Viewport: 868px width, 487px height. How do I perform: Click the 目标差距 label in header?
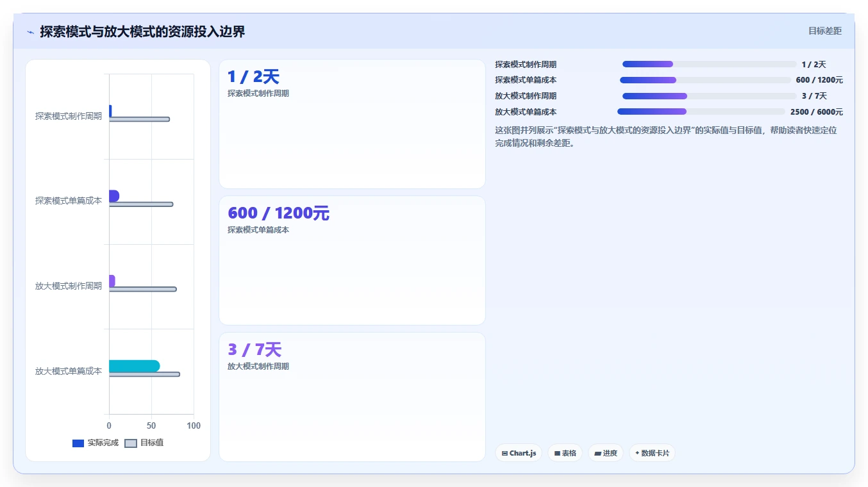824,31
